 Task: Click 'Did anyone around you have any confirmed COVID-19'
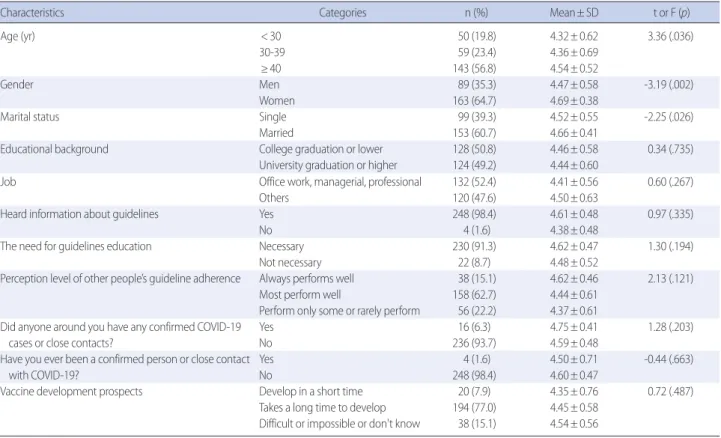click(120, 327)
